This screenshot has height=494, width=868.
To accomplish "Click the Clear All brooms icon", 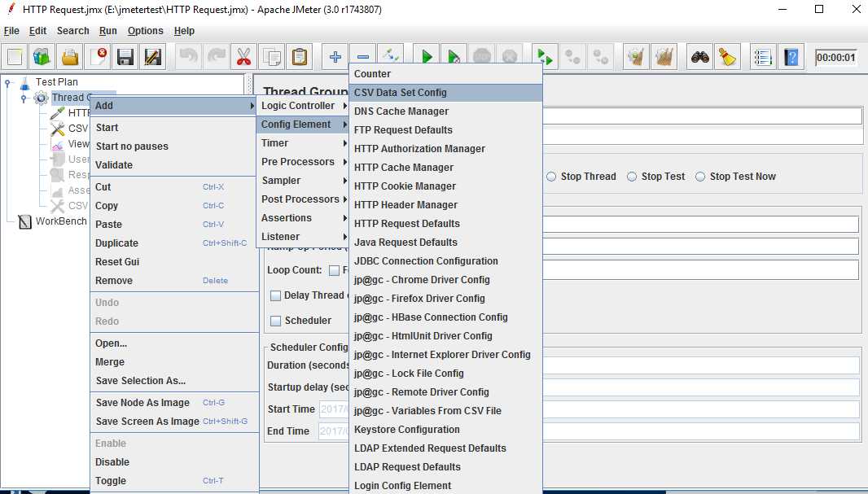I will pyautogui.click(x=664, y=57).
